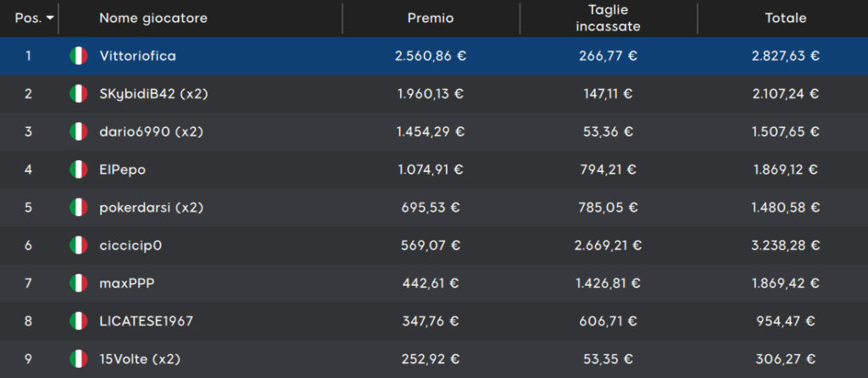The height and width of the screenshot is (378, 868).
Task: Click the flag icon next to LICATESE1967
Action: point(79,321)
